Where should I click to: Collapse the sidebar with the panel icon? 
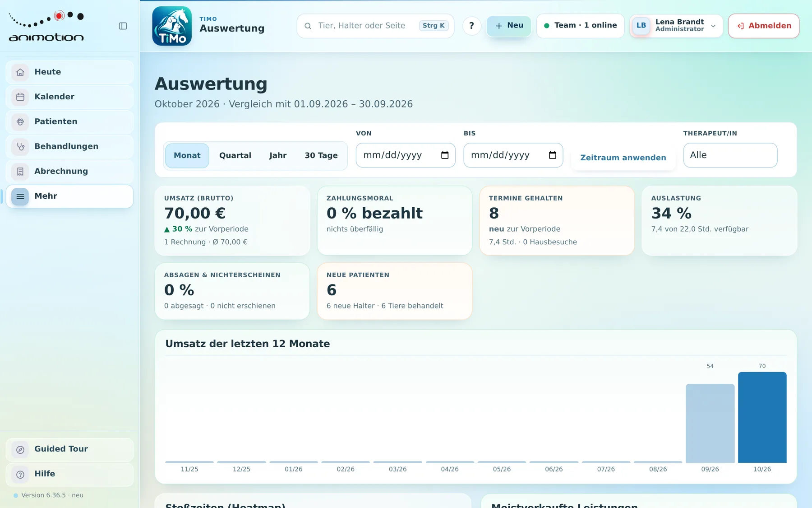coord(123,26)
